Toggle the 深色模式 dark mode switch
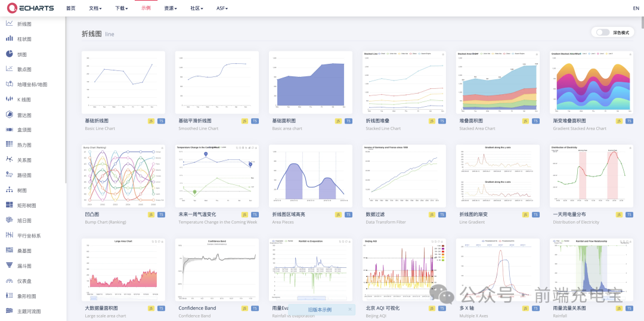Viewport: 644px width, 321px height. coord(602,32)
